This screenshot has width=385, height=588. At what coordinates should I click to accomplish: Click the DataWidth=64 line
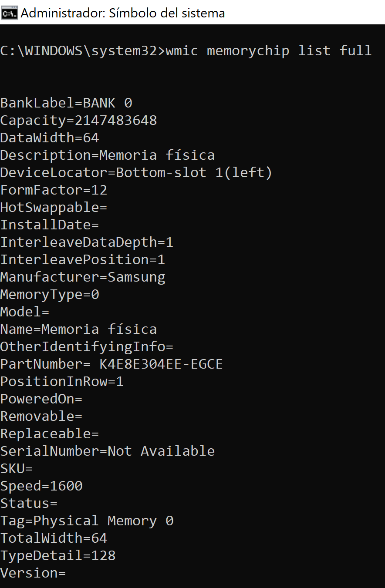click(50, 138)
